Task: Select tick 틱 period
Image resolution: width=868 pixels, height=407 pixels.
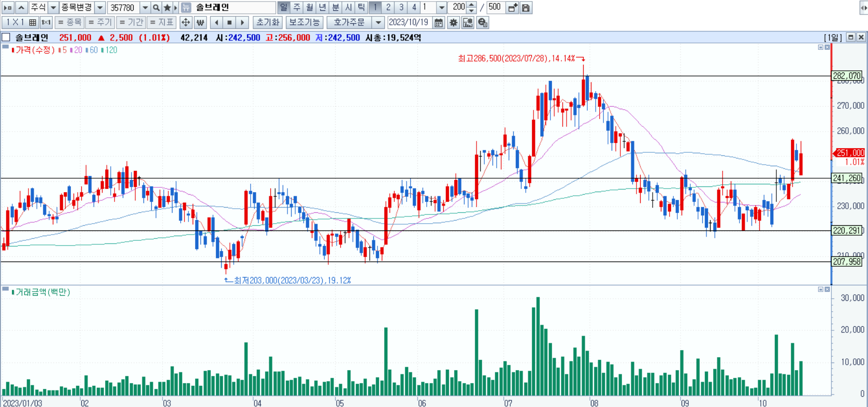Action: point(361,8)
